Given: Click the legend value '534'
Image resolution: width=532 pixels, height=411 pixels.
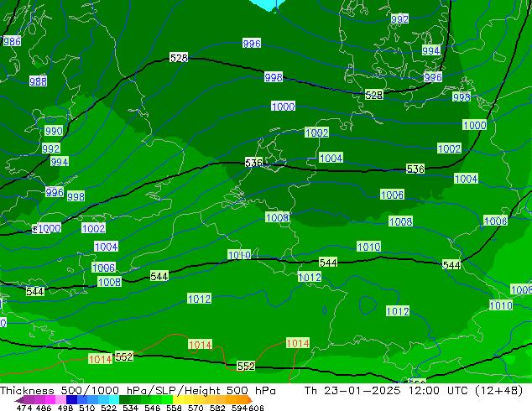Looking at the screenshot, I should click(x=131, y=408).
